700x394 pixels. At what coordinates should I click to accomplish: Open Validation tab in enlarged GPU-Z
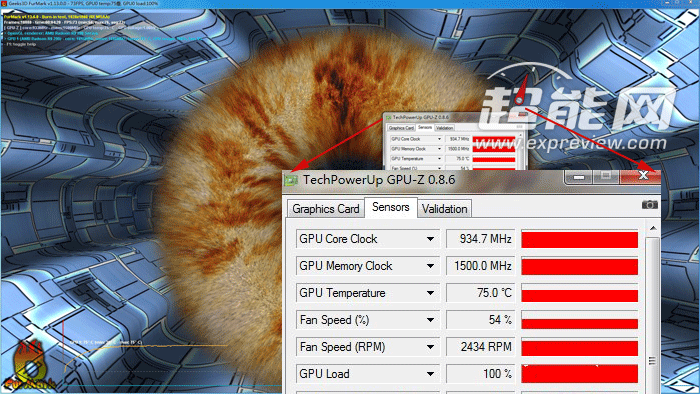[x=444, y=209]
